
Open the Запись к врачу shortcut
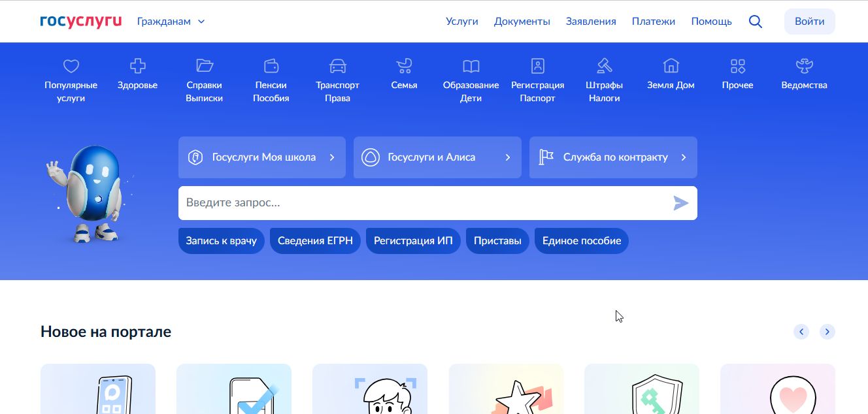pos(221,240)
